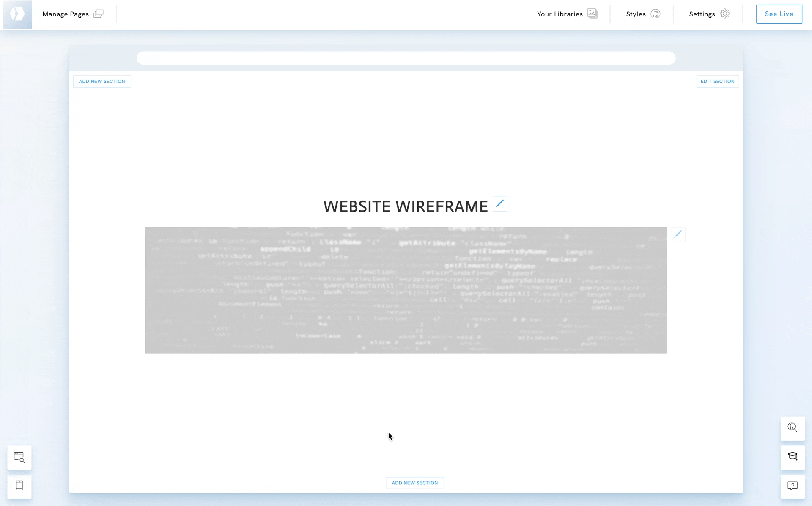Select the blurred code banner image
This screenshot has height=506, width=812.
click(406, 290)
